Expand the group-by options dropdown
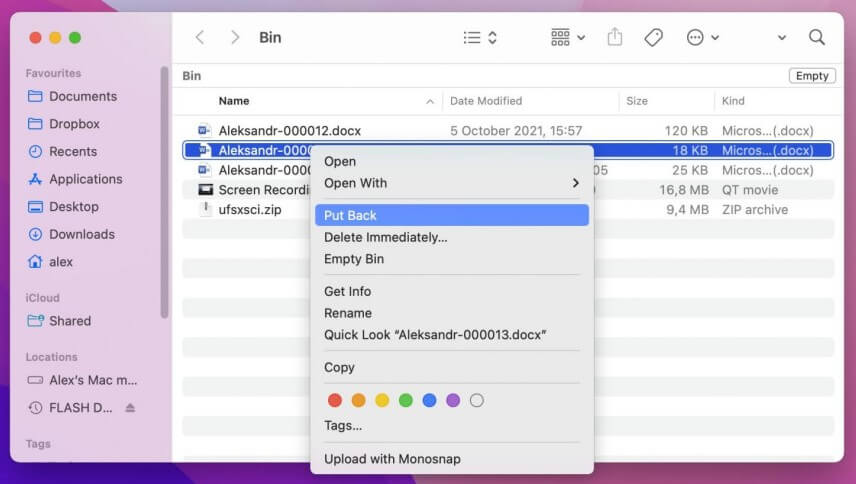 point(568,38)
